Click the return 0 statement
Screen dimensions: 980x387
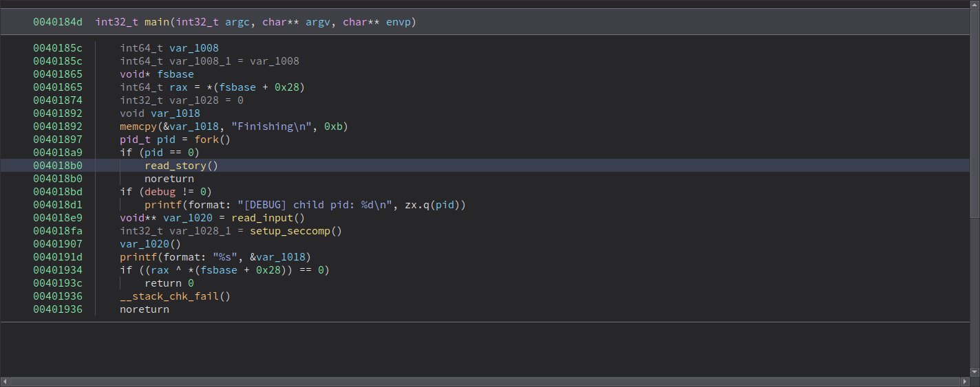click(169, 283)
